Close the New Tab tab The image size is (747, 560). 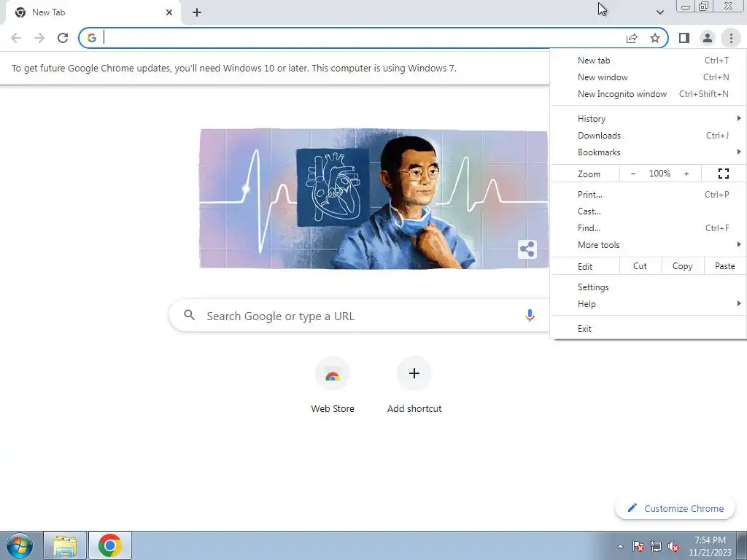169,12
